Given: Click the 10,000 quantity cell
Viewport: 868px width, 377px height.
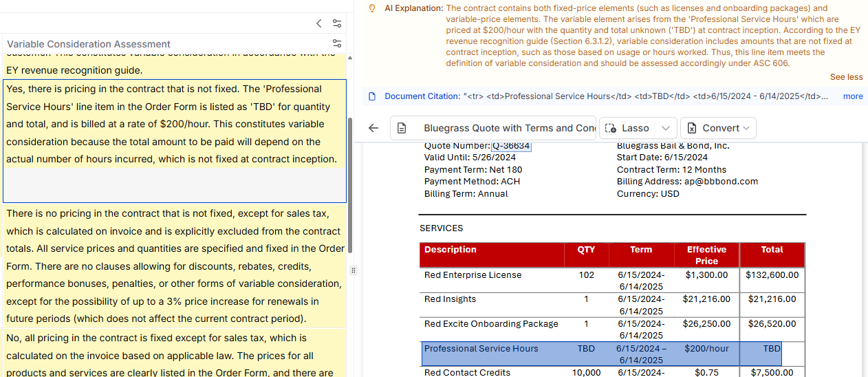Looking at the screenshot, I should (x=586, y=372).
